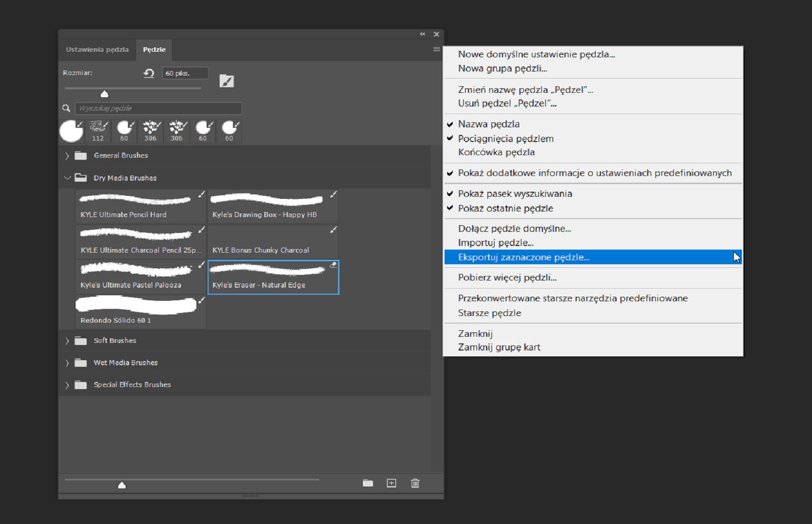
Task: Create a new brush preset
Action: coord(392,483)
